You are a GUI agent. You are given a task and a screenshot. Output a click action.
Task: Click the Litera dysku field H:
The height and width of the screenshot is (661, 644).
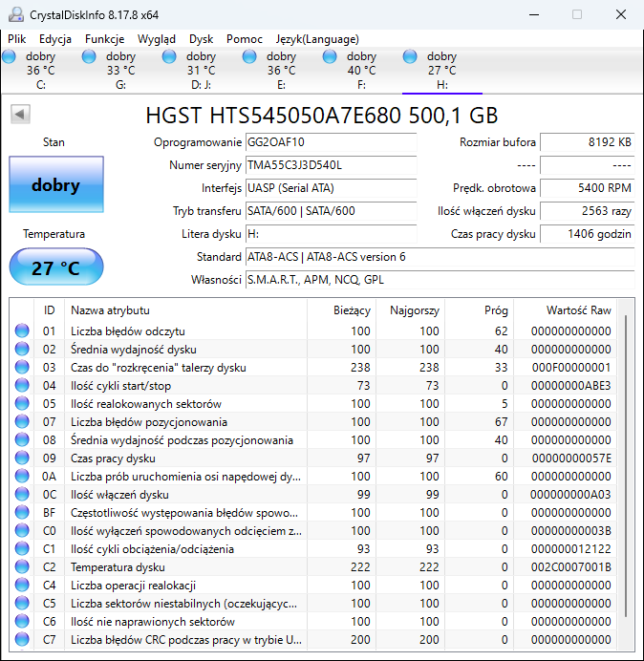pos(331,233)
